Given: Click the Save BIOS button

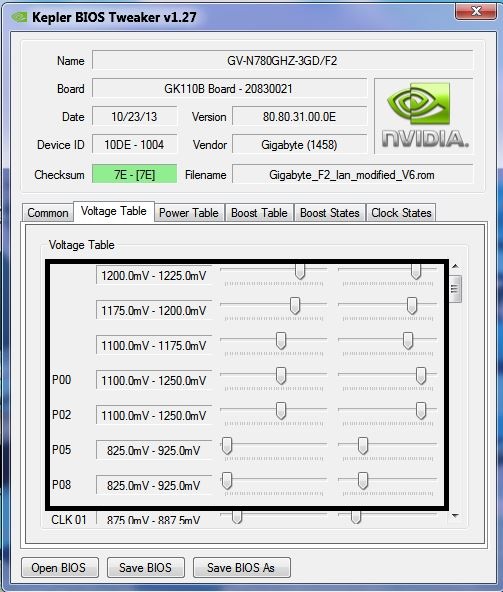Looking at the screenshot, I should 146,567.
